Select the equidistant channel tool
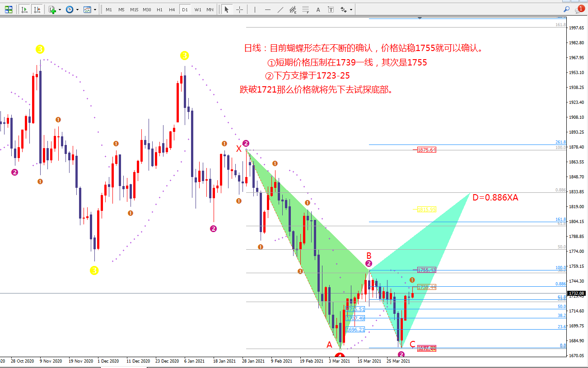This screenshot has height=368, width=588. point(293,9)
